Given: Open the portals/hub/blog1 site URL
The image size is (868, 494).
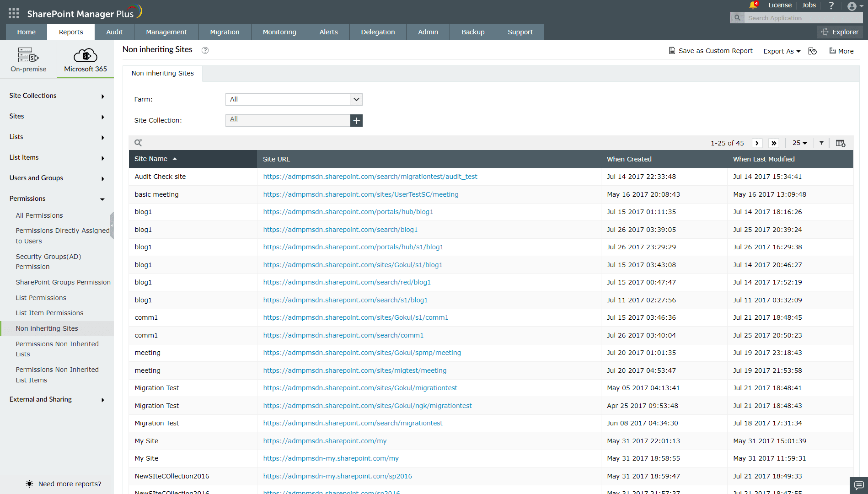Looking at the screenshot, I should point(348,212).
